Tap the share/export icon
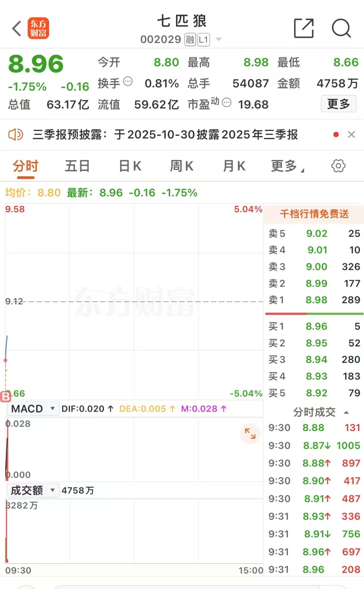The width and height of the screenshot is (364, 589). click(x=304, y=28)
